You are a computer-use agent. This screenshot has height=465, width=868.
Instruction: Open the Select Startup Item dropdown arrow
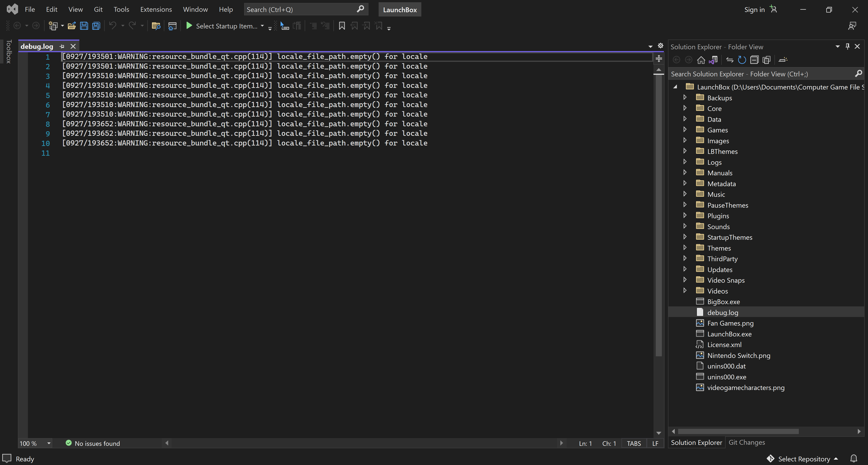(x=262, y=26)
